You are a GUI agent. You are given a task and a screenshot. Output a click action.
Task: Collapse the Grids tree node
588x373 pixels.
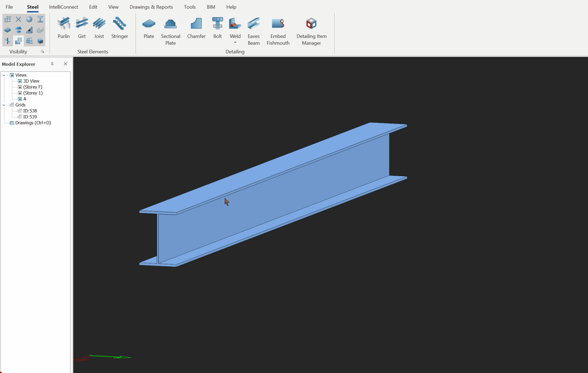click(4, 105)
